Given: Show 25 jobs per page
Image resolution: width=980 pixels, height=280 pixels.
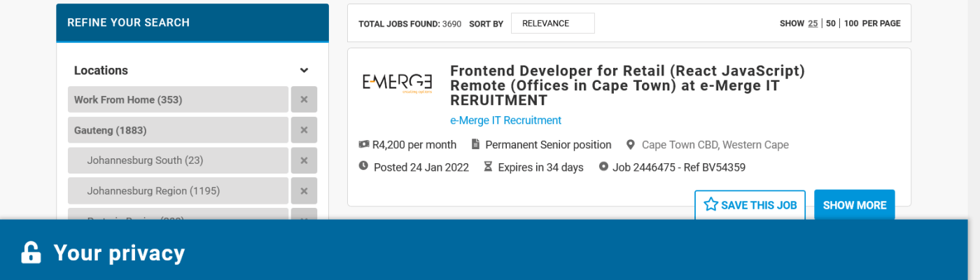Looking at the screenshot, I should (x=813, y=23).
